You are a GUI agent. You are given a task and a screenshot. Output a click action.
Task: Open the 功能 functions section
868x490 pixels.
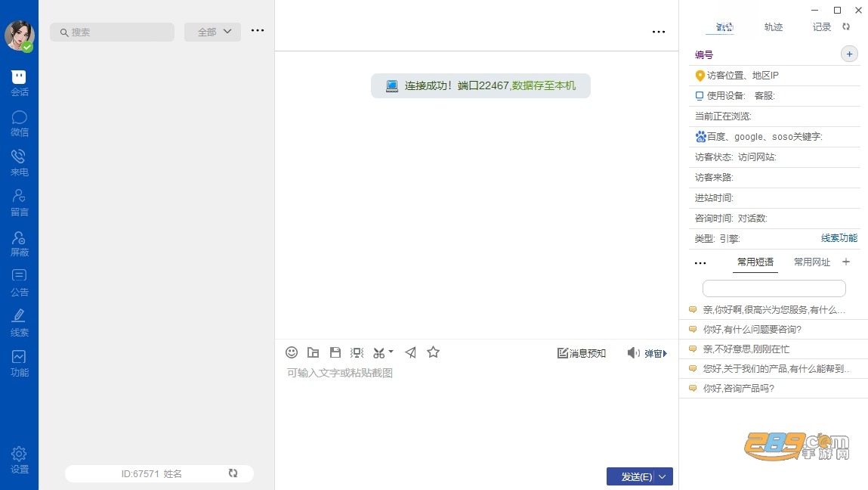click(19, 364)
